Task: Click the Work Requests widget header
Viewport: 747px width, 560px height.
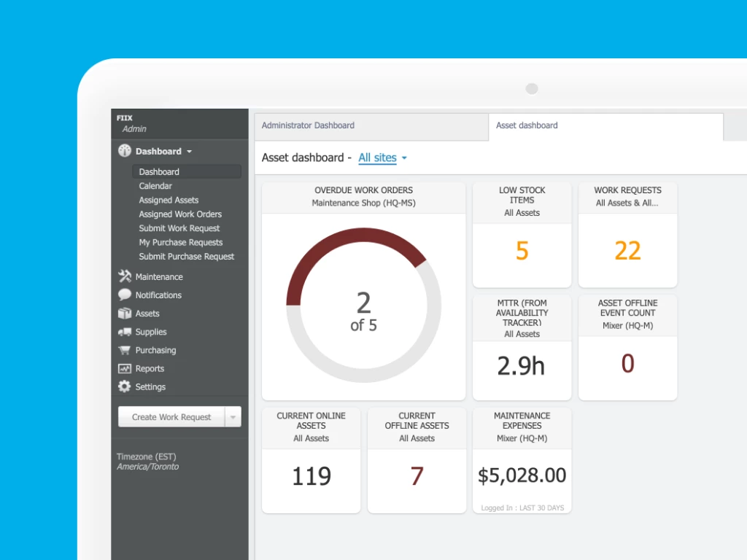Action: click(x=627, y=197)
